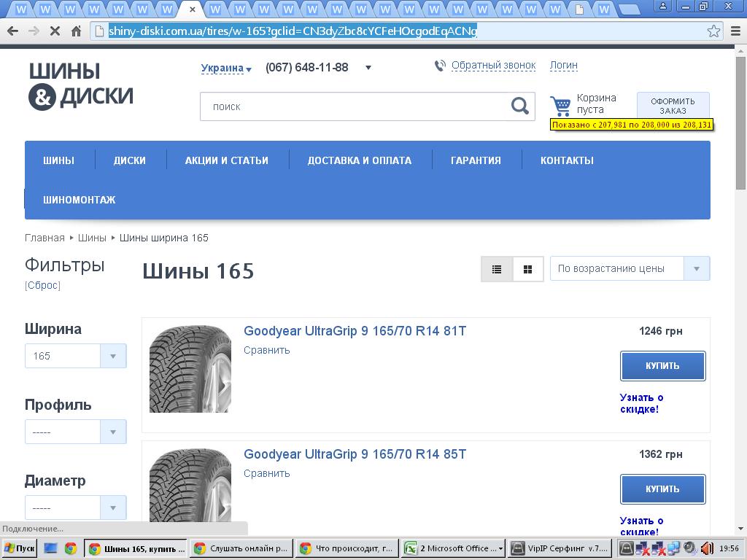The width and height of the screenshot is (747, 560).
Task: Open Goodyear UltraGrip 9 165/70 R14 85T link
Action: [x=355, y=454]
